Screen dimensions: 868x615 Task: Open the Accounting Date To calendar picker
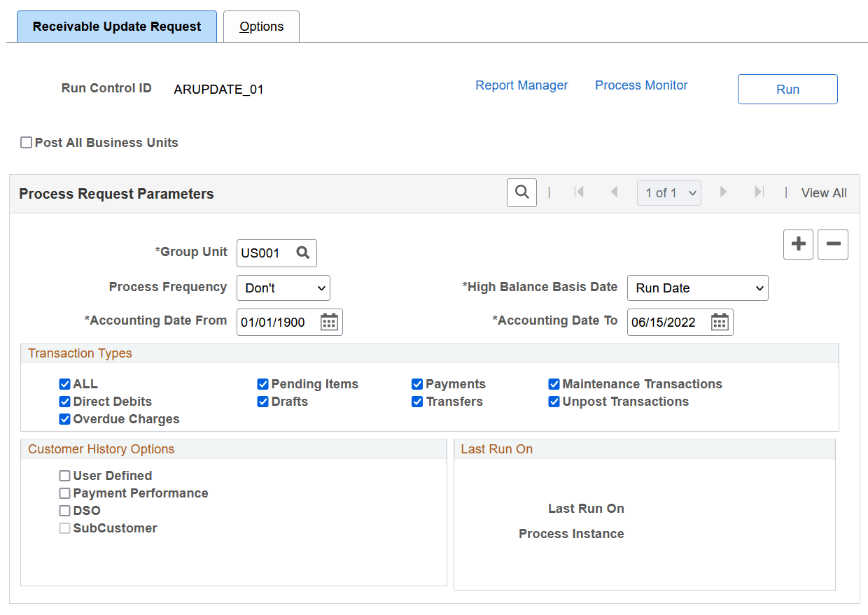tap(719, 322)
